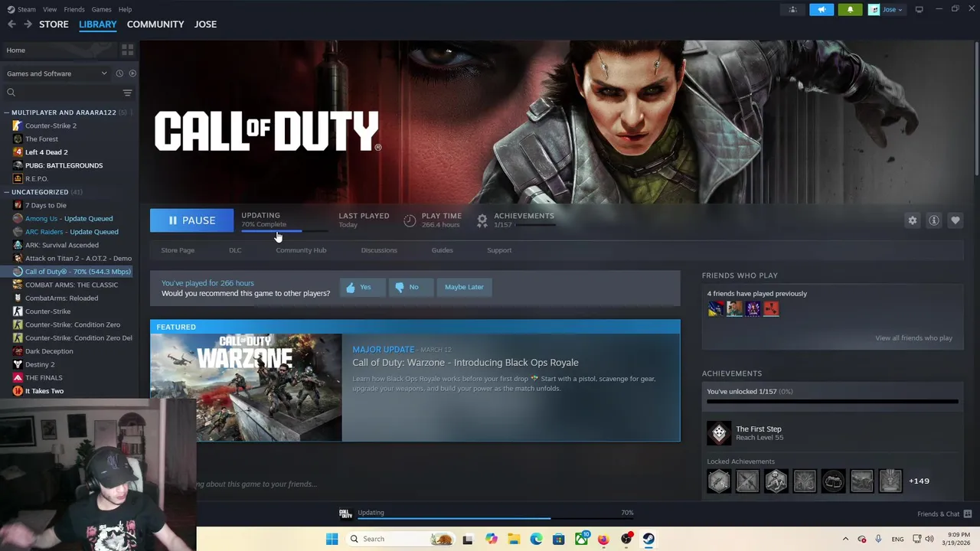Open Microsoft Edge from taskbar
This screenshot has height=551, width=980.
[x=536, y=539]
